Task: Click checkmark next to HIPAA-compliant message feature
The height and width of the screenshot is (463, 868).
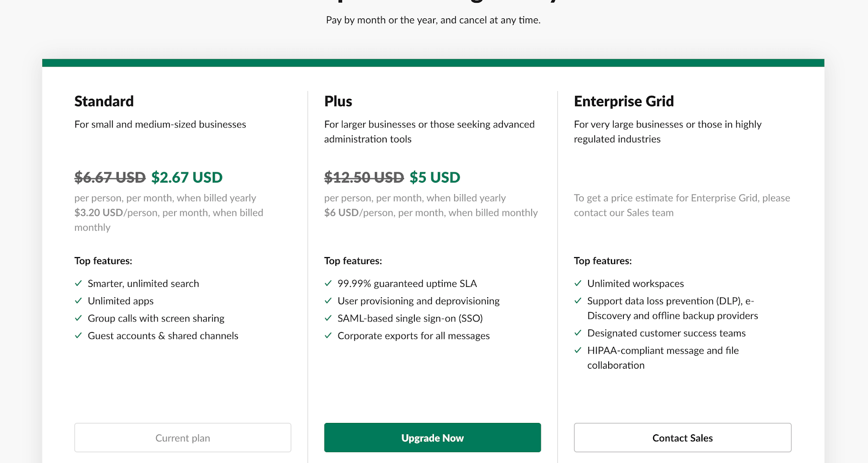Action: [x=578, y=350]
